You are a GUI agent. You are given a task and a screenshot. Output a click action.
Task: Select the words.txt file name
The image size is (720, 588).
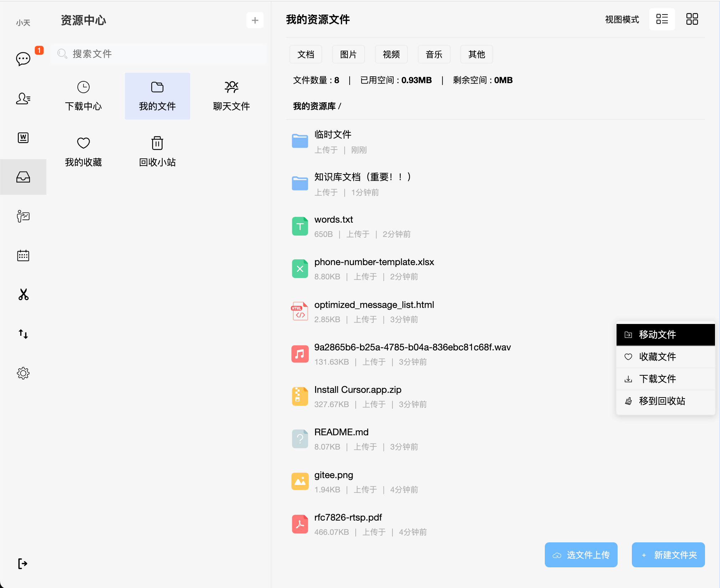coord(334,219)
